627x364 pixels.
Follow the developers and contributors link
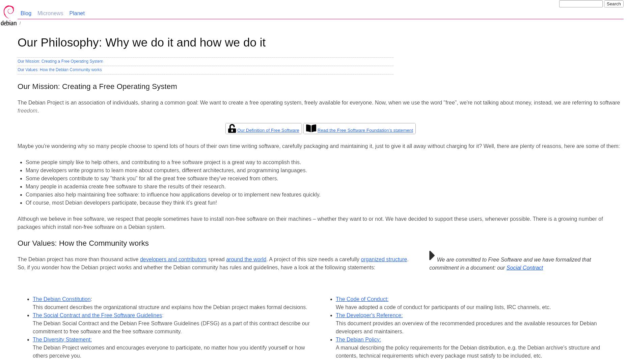click(173, 260)
